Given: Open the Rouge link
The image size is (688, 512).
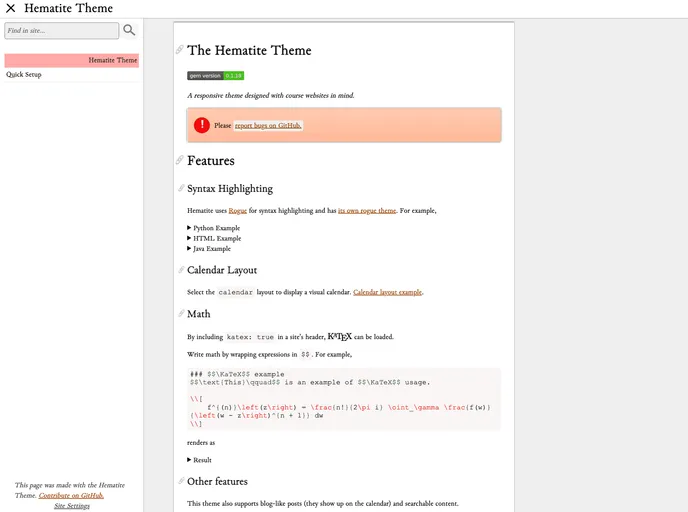Looking at the screenshot, I should (238, 211).
